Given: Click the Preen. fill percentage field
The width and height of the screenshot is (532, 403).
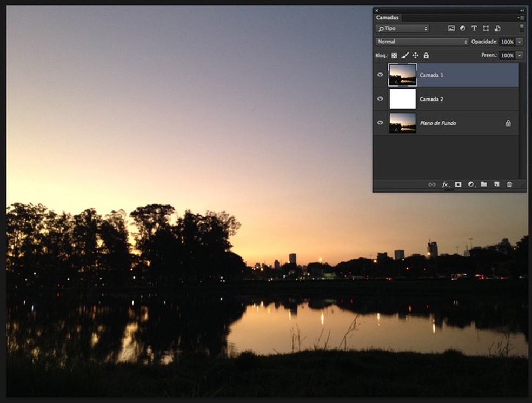Looking at the screenshot, I should 507,55.
